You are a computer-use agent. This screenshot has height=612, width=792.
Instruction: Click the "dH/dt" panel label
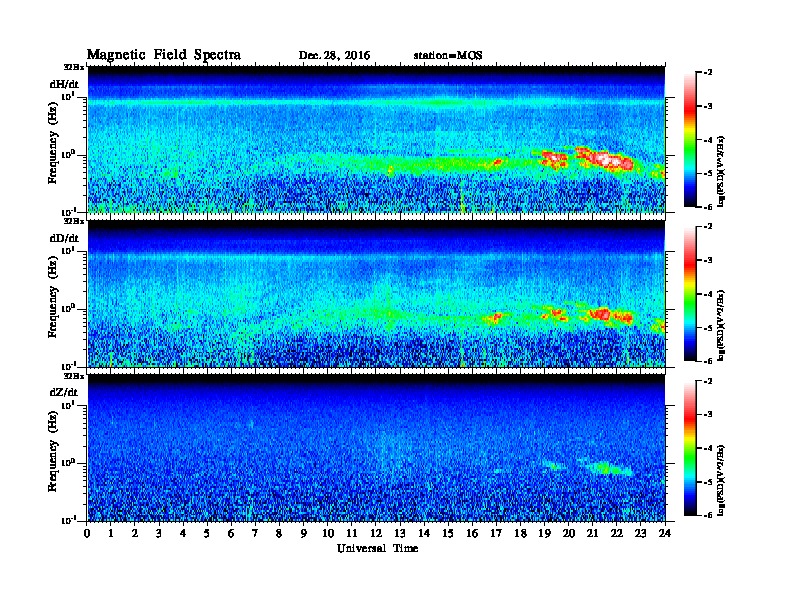[64, 84]
